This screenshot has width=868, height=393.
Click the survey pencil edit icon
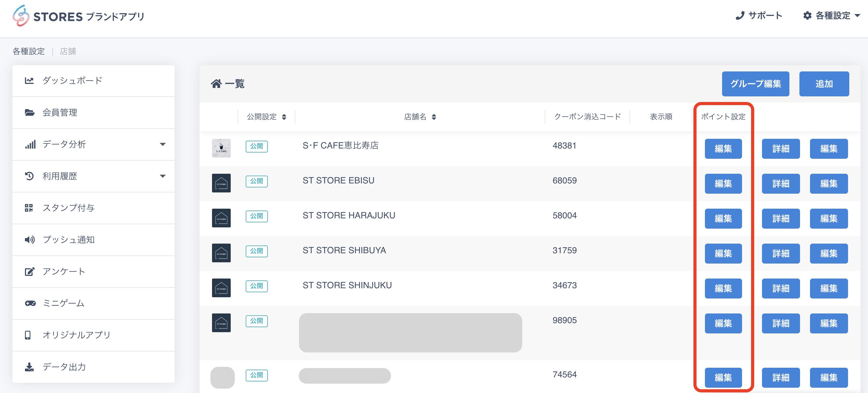click(29, 272)
